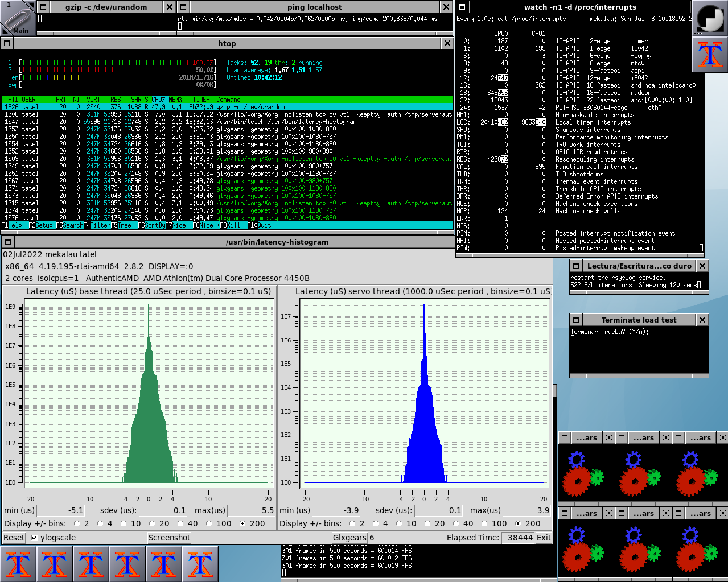Click the Glxgears button
This screenshot has height=582, width=728.
tap(349, 538)
